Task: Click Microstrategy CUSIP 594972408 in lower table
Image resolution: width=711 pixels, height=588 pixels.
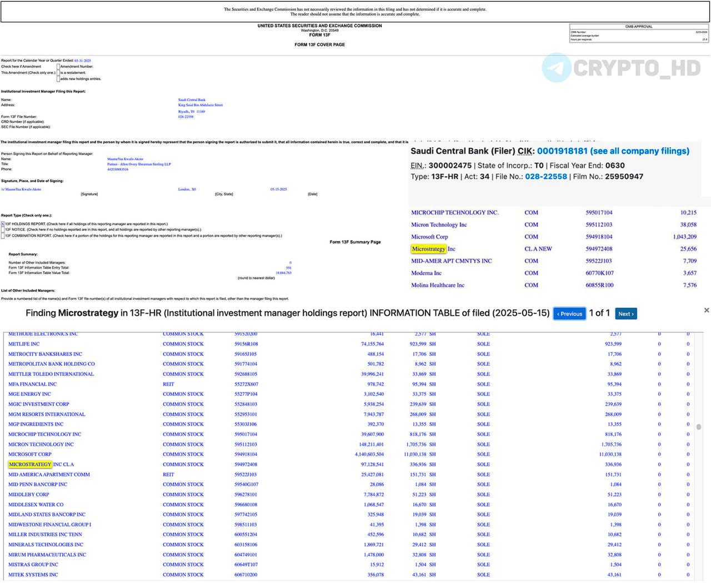Action: (x=246, y=465)
